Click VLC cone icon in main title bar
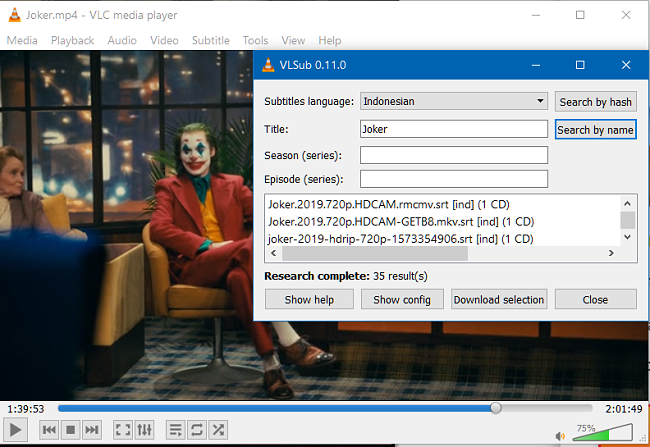This screenshot has height=447, width=650. click(15, 15)
